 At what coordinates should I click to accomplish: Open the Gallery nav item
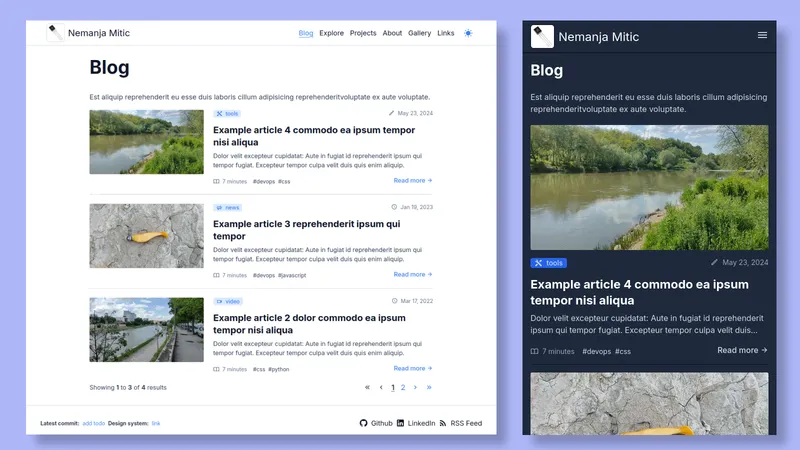(419, 33)
